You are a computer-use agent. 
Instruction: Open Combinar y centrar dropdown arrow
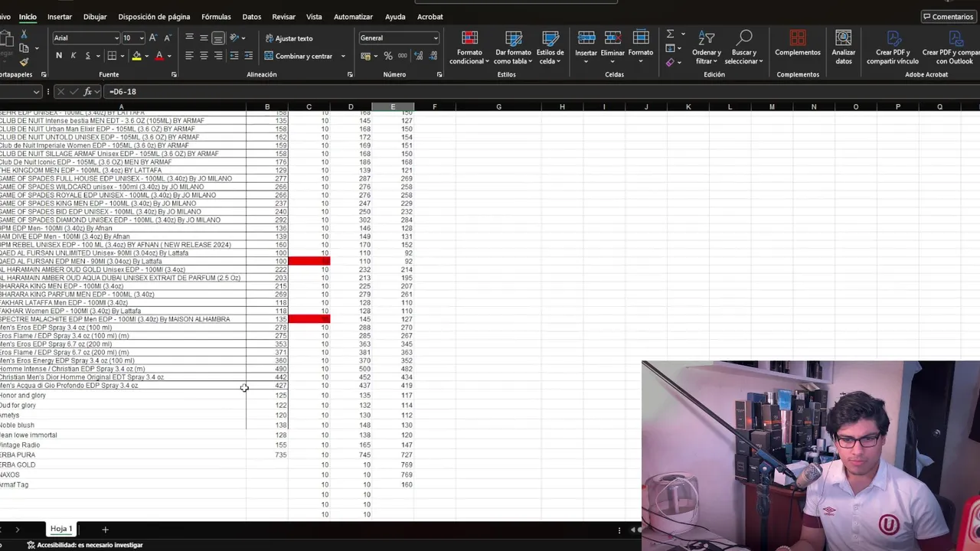(343, 56)
